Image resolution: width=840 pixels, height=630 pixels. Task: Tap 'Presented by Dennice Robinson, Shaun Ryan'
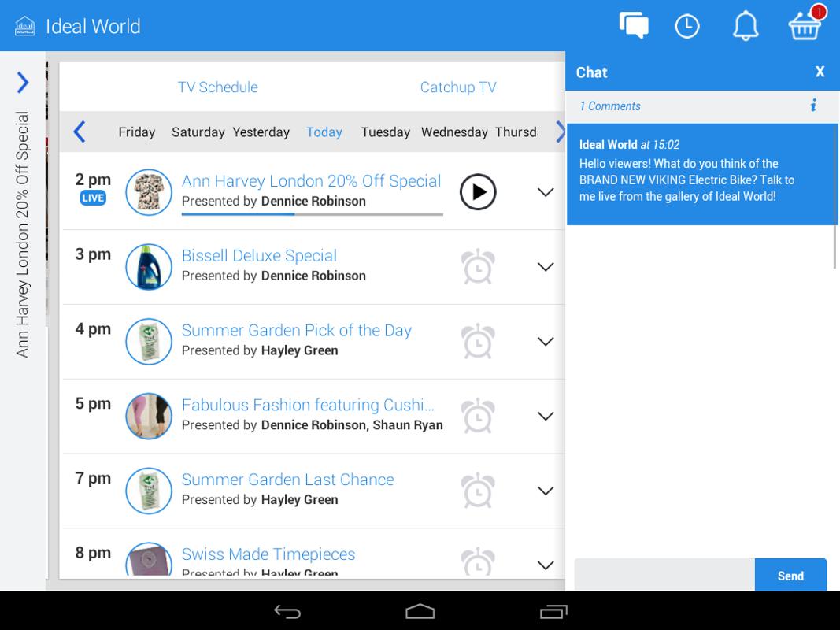(x=313, y=424)
